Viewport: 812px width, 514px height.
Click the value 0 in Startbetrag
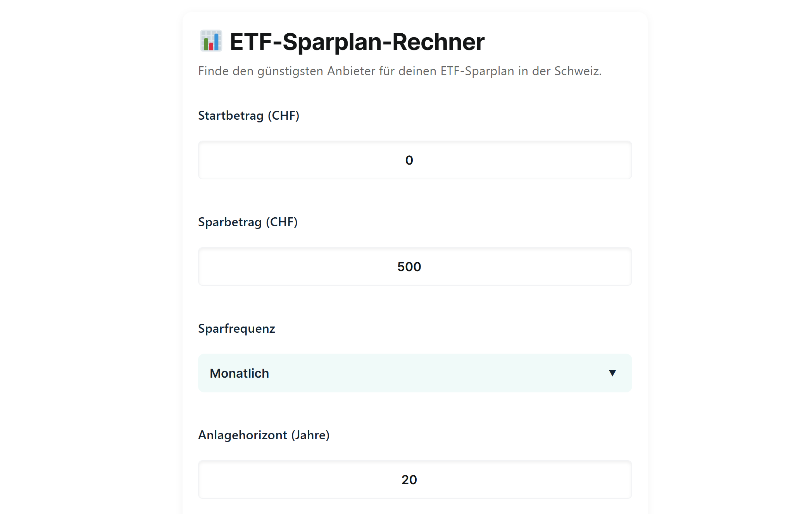409,160
